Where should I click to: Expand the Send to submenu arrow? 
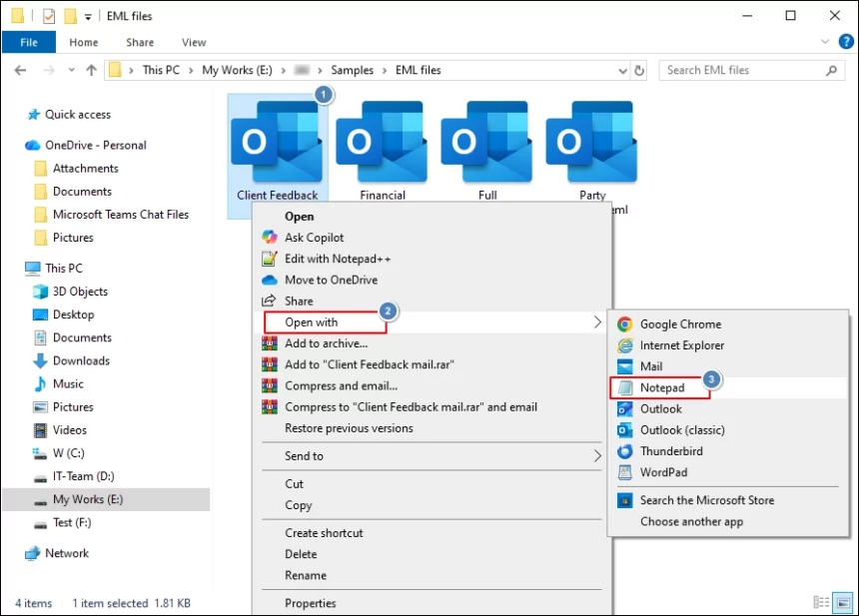(597, 455)
